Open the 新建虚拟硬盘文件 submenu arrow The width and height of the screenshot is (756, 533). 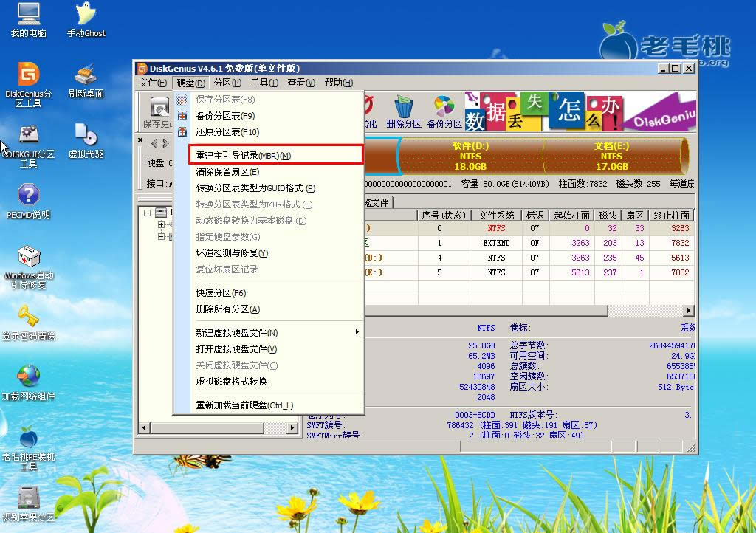(357, 332)
